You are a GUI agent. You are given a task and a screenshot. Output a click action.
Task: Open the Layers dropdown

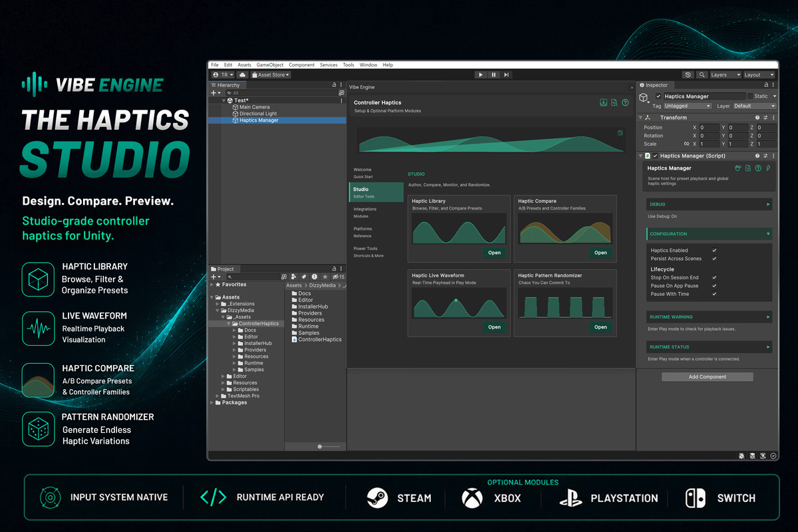pos(725,75)
